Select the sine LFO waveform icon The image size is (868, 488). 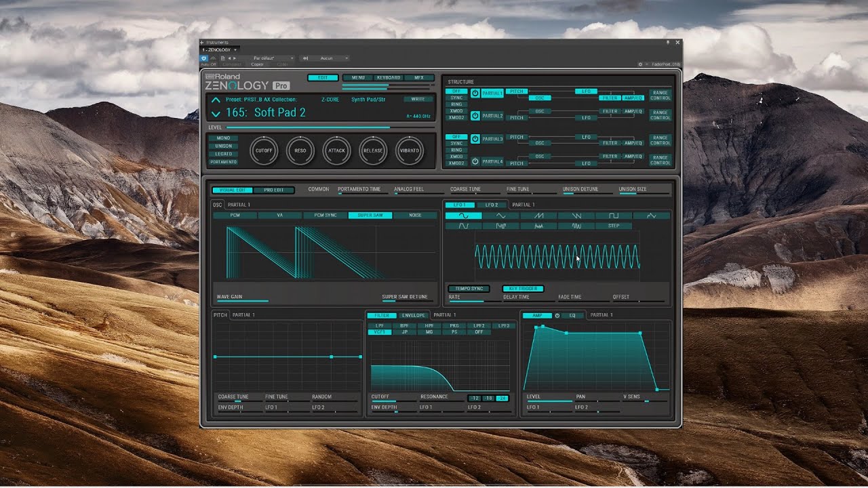pos(464,216)
